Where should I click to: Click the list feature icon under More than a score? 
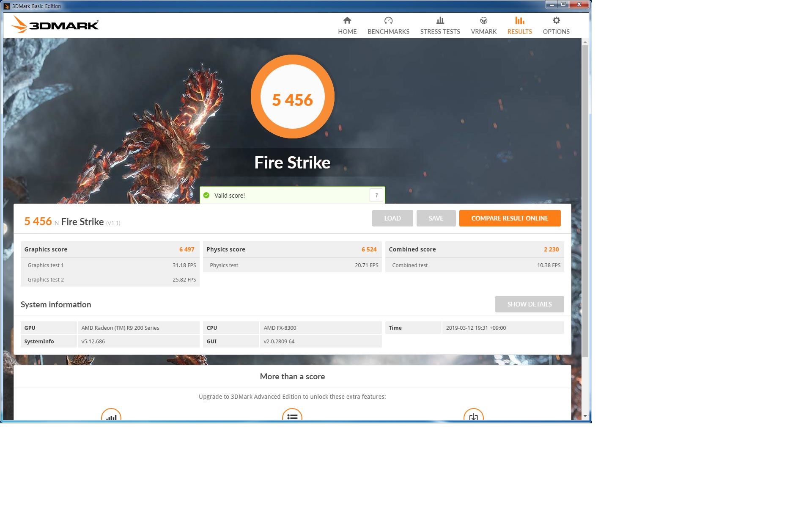(292, 415)
